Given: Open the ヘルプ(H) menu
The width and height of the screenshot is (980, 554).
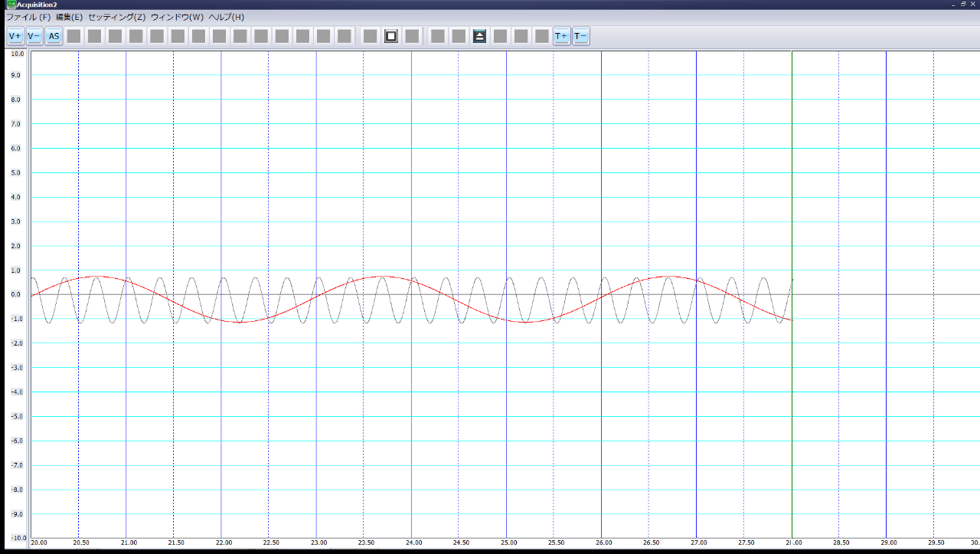Looking at the screenshot, I should click(x=227, y=17).
